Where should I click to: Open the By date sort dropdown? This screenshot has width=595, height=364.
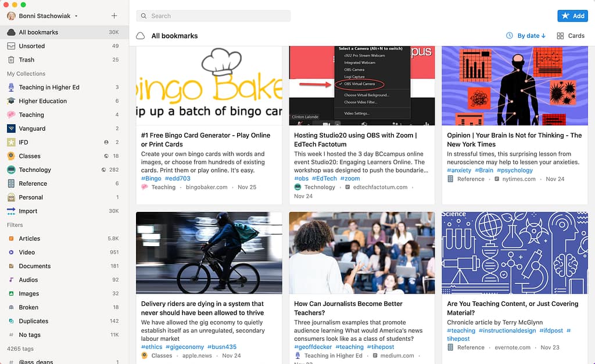526,36
